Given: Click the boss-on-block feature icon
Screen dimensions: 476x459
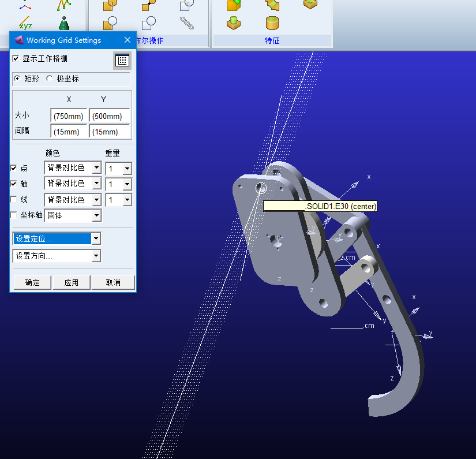Looking at the screenshot, I should click(234, 23).
